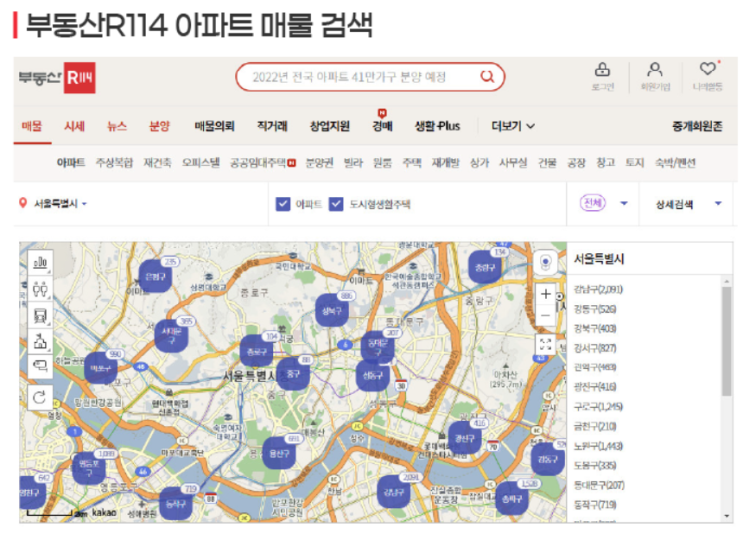Select the 광진구 map marker

[464, 438]
